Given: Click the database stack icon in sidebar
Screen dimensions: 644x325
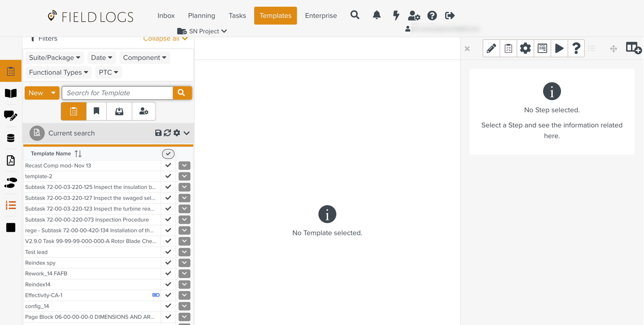Looking at the screenshot, I should pyautogui.click(x=11, y=138).
